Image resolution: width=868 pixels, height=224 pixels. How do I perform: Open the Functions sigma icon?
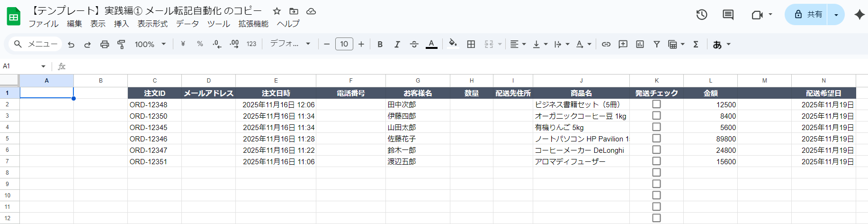pos(696,44)
